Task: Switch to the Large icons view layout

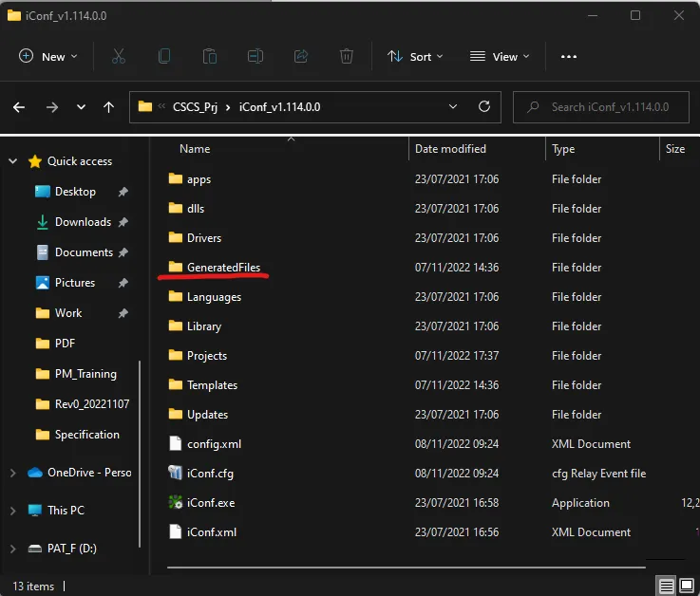Action: 687,586
